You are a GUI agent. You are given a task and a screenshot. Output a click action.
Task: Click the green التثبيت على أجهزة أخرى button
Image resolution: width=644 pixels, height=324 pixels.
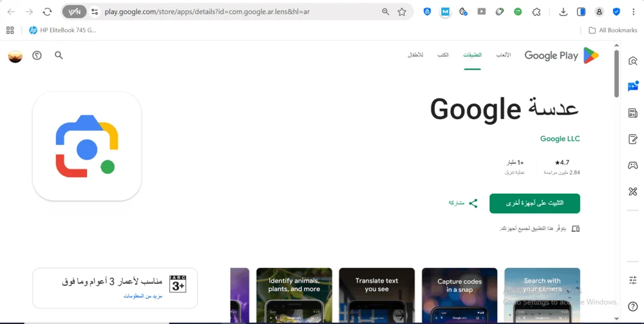(535, 204)
